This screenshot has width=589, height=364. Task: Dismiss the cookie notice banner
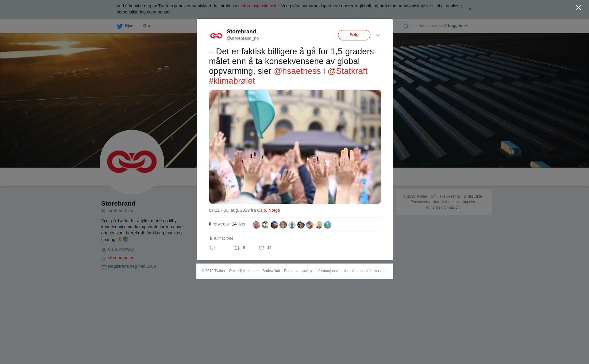pyautogui.click(x=470, y=9)
